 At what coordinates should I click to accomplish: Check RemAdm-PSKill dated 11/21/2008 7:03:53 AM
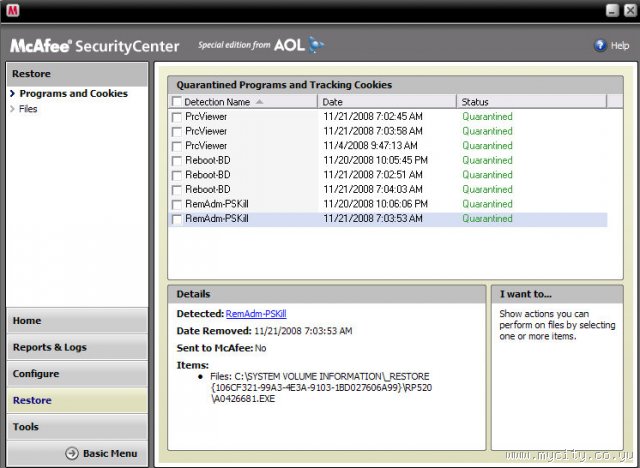[x=177, y=219]
